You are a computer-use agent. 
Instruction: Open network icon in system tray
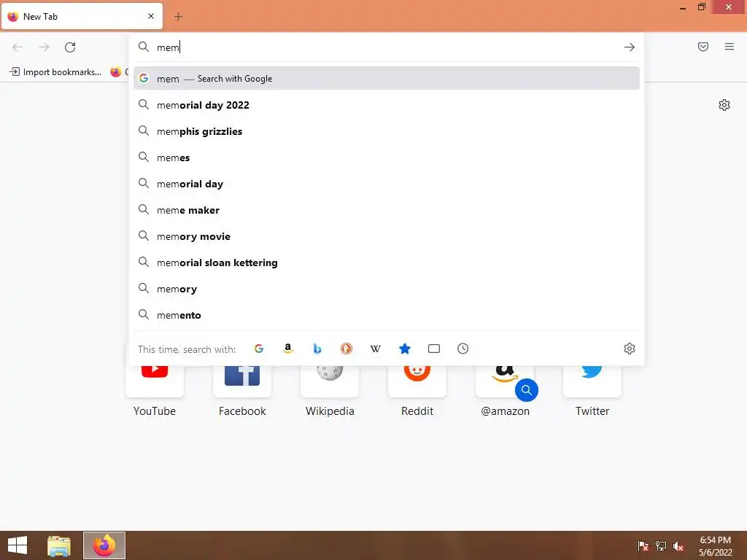point(661,545)
